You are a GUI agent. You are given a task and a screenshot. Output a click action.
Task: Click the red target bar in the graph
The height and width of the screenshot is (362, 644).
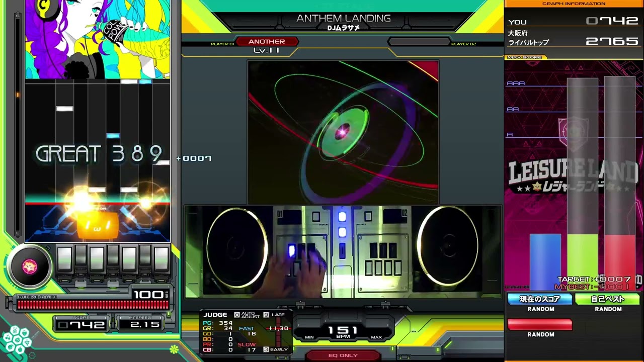point(620,261)
